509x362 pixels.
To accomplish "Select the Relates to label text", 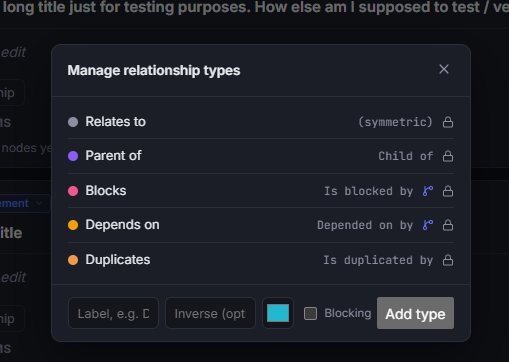I will coord(116,122).
